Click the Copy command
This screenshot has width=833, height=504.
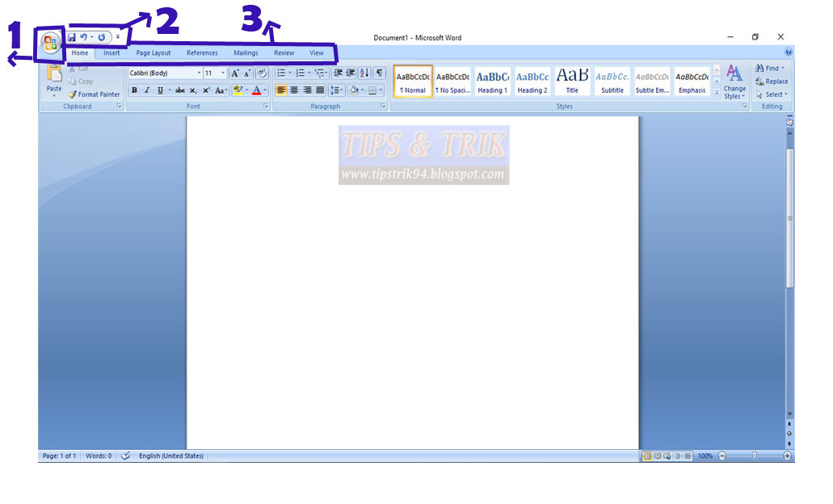click(x=82, y=81)
